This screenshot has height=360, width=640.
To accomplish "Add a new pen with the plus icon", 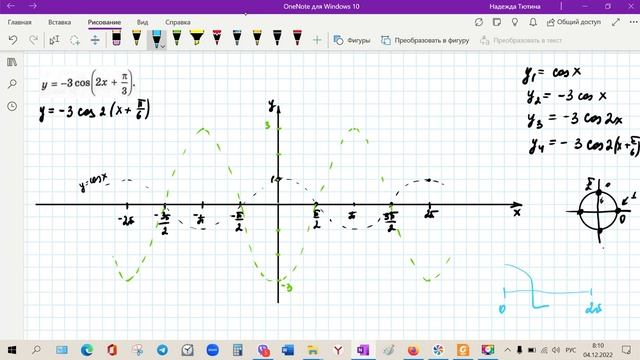I will [317, 40].
